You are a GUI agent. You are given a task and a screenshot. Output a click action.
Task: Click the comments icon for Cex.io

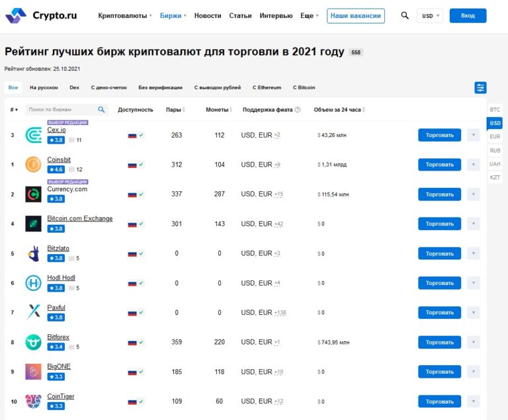[71, 140]
